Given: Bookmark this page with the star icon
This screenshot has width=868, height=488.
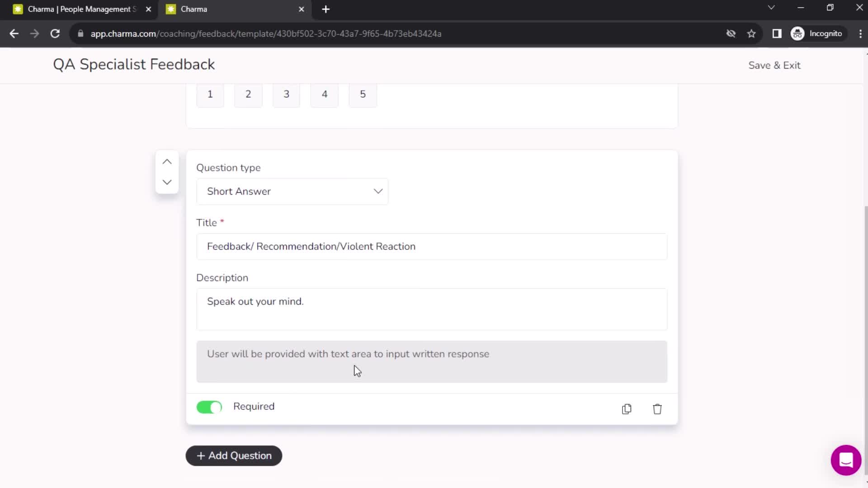Looking at the screenshot, I should (751, 33).
